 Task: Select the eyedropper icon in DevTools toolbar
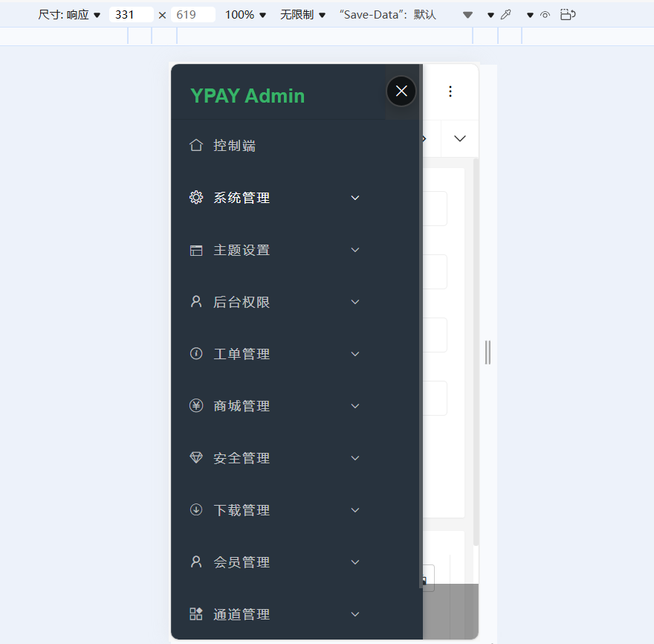[x=506, y=13]
